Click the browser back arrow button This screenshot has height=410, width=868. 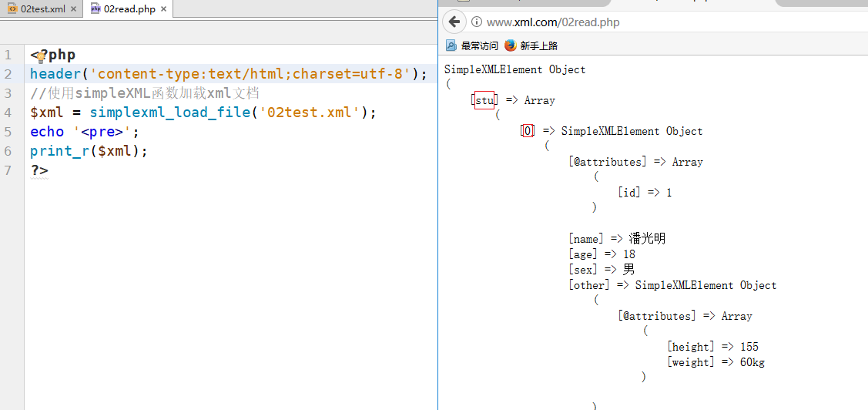(455, 22)
